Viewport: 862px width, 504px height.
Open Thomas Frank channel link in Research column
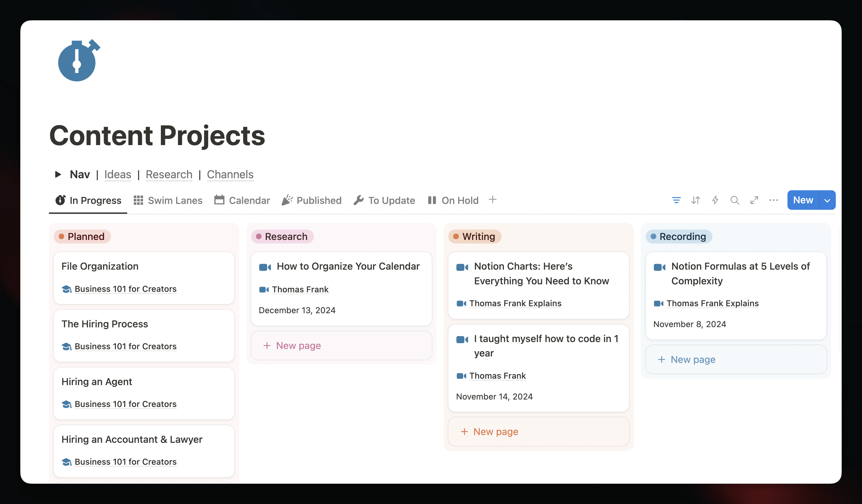[x=300, y=289]
